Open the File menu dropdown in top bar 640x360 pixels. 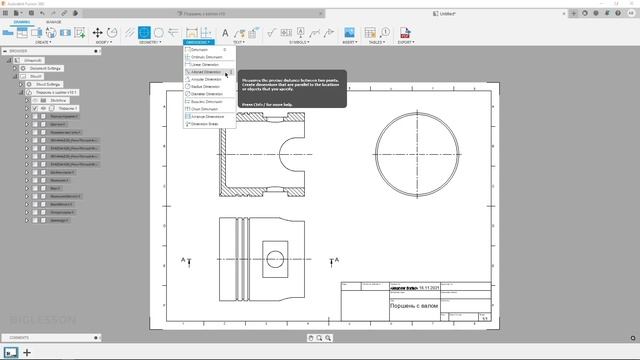click(18, 13)
